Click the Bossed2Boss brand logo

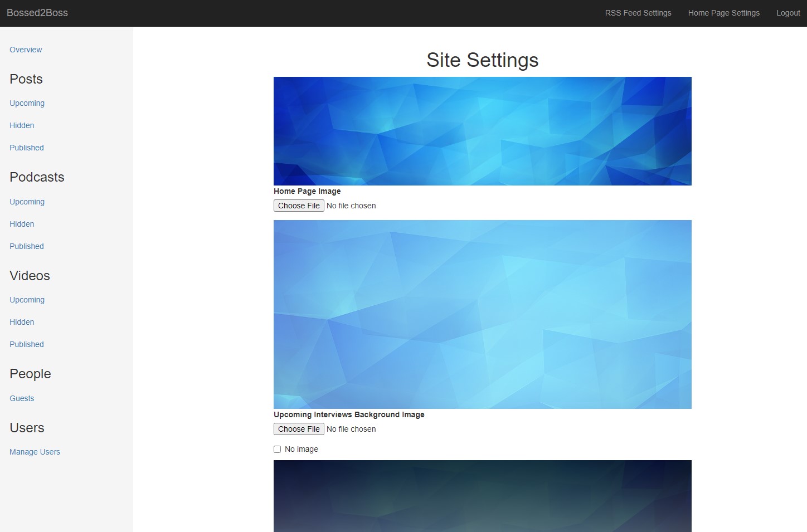[37, 13]
